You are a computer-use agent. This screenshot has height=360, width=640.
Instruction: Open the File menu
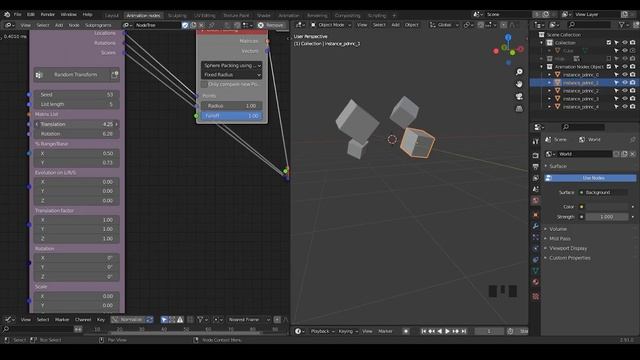[x=18, y=14]
